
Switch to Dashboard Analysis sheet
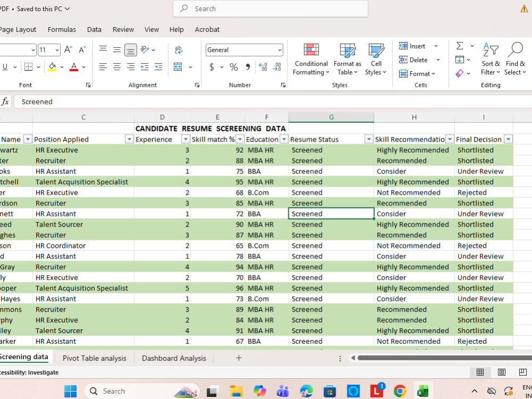[174, 358]
